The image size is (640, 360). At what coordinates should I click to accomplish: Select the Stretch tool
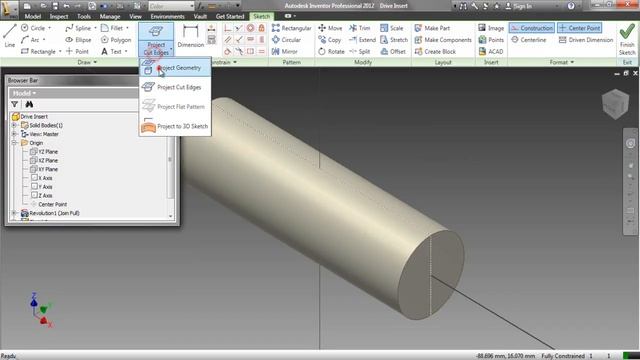tap(394, 40)
